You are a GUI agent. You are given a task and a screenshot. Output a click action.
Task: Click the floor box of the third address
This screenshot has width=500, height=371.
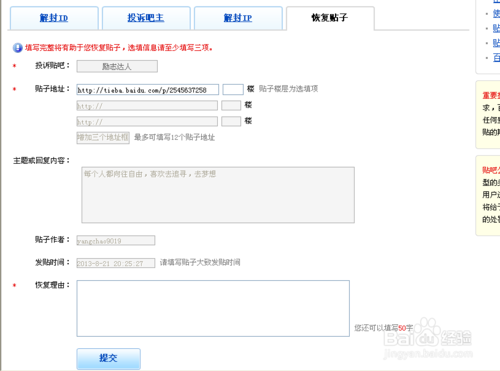point(231,121)
